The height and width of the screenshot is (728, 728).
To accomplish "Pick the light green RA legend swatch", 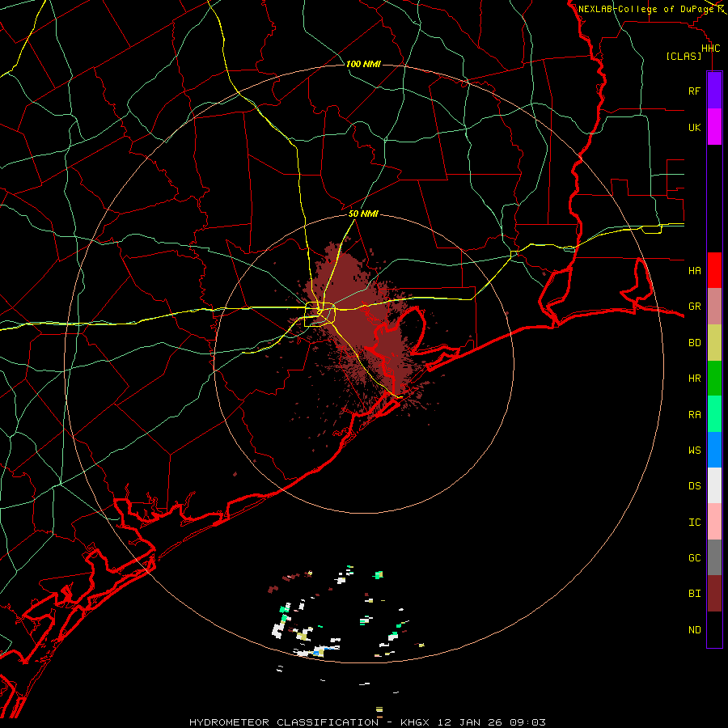I will pyautogui.click(x=714, y=414).
